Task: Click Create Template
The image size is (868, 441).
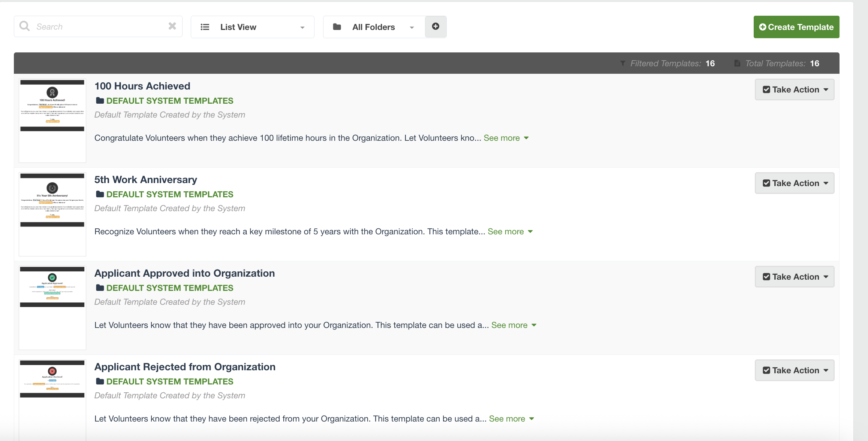Action: (796, 27)
